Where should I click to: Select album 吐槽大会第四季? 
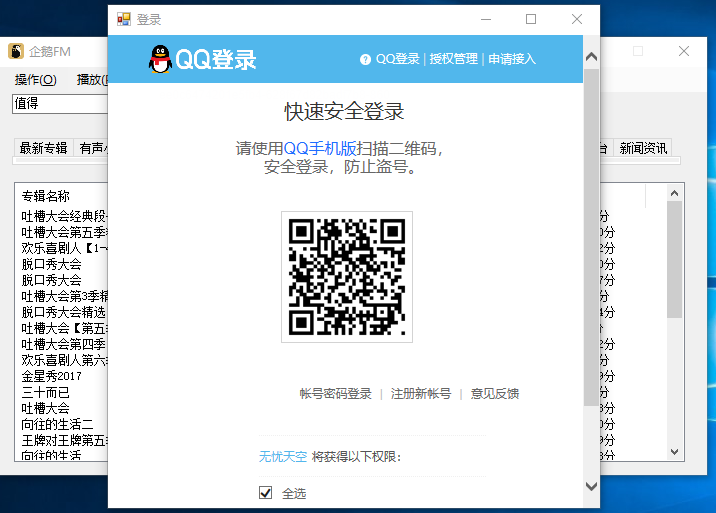point(63,344)
